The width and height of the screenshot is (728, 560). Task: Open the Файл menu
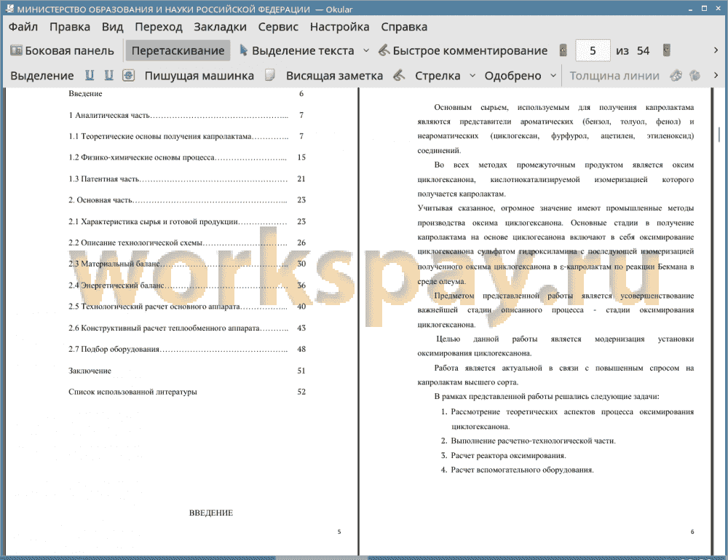(x=23, y=27)
